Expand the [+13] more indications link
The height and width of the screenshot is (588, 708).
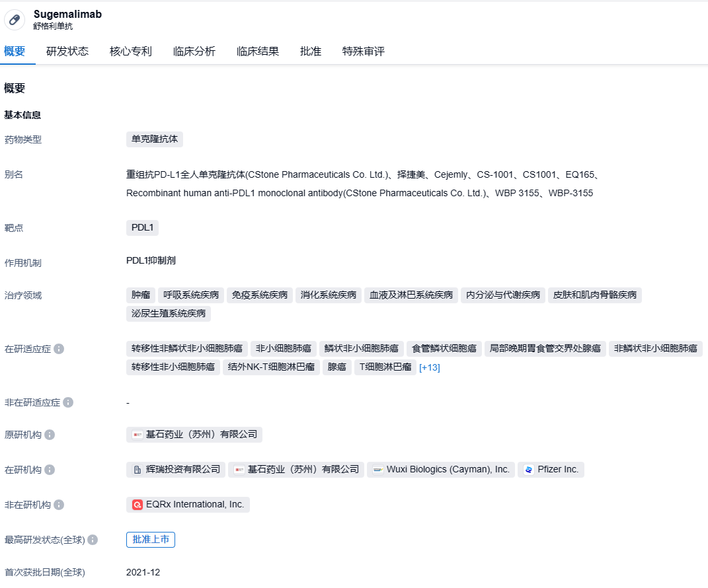point(429,367)
